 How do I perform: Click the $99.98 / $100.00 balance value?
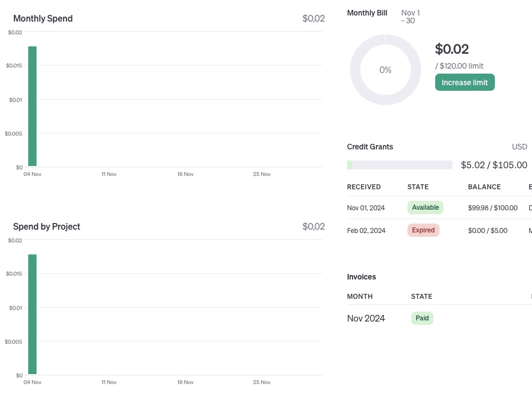tap(492, 208)
